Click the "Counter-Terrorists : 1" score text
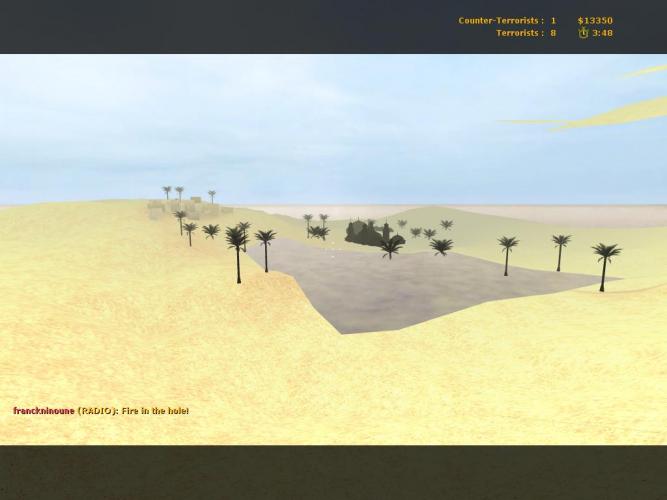 [x=507, y=20]
